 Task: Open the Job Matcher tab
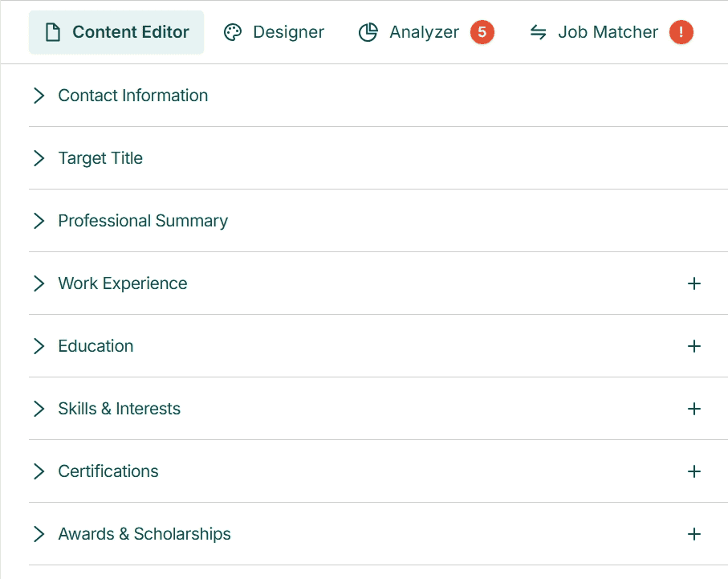(x=607, y=32)
